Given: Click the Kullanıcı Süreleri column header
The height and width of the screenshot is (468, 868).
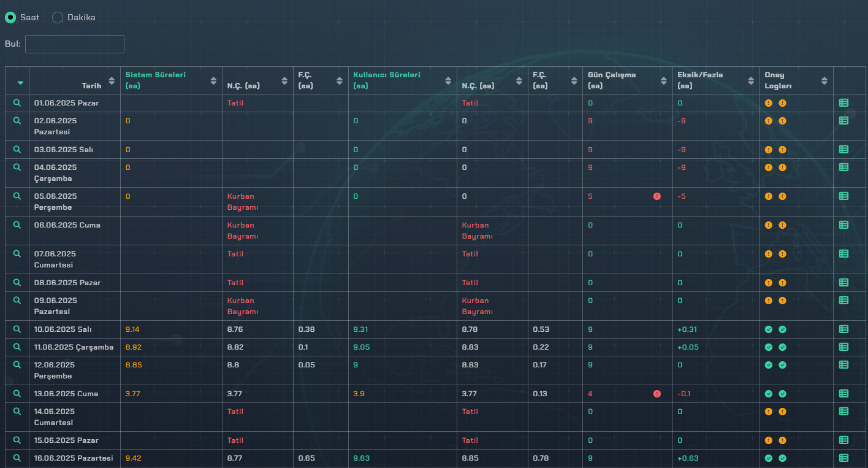Looking at the screenshot, I should (387, 80).
